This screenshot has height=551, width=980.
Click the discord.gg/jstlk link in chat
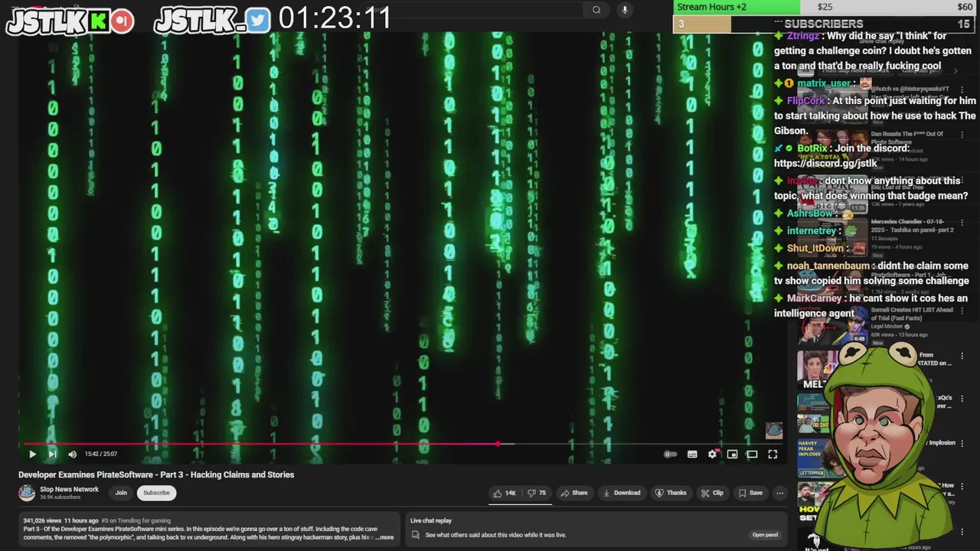825,163
